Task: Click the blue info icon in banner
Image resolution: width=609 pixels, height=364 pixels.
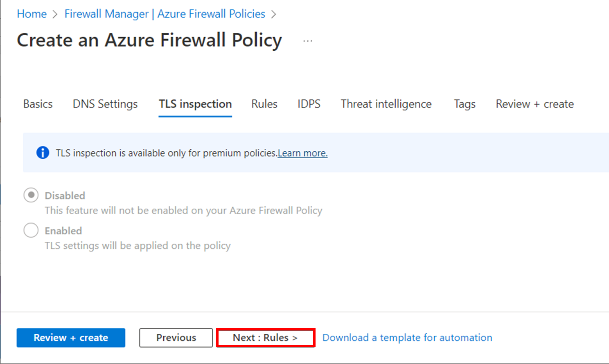Action: pyautogui.click(x=43, y=153)
